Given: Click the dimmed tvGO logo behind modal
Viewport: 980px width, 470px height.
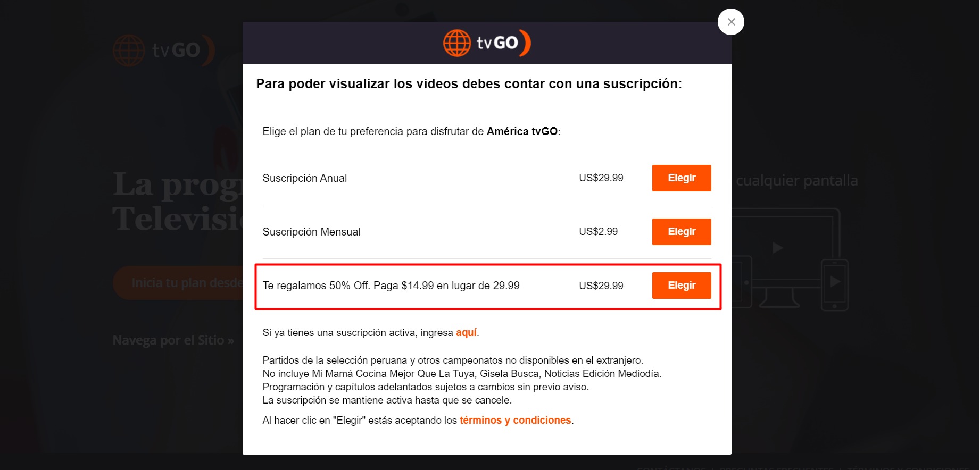Looking at the screenshot, I should pos(164,51).
